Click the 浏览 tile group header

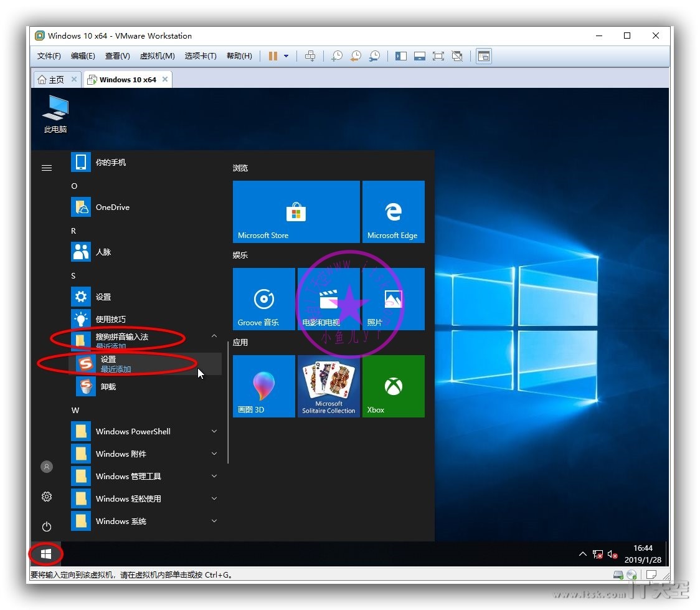240,168
